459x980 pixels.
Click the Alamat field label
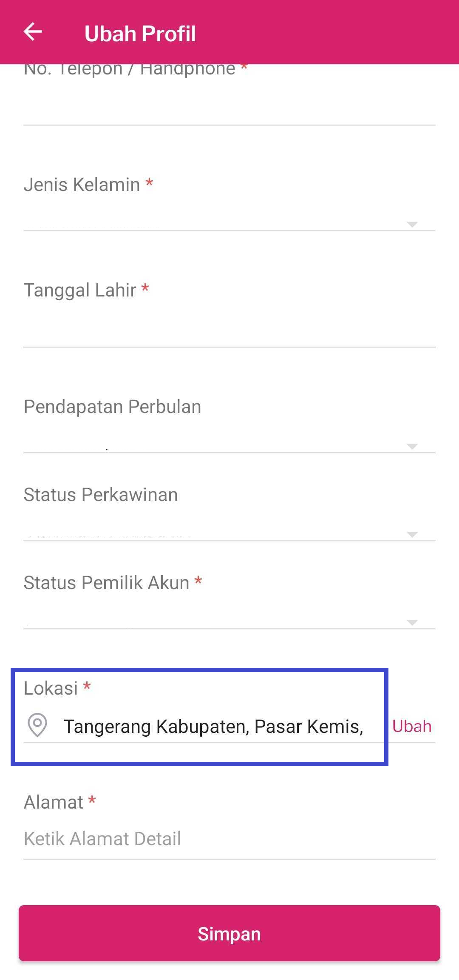pos(54,802)
